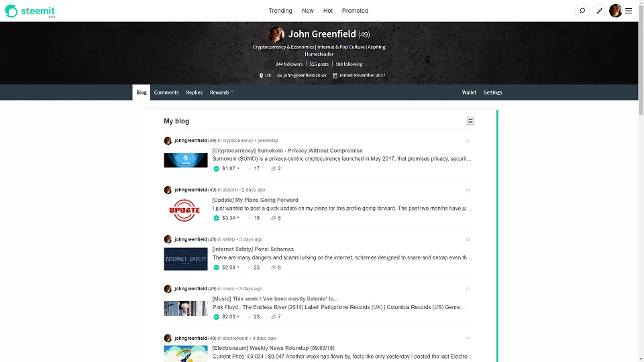This screenshot has width=644, height=362.
Task: Open the music tag link
Action: click(229, 288)
